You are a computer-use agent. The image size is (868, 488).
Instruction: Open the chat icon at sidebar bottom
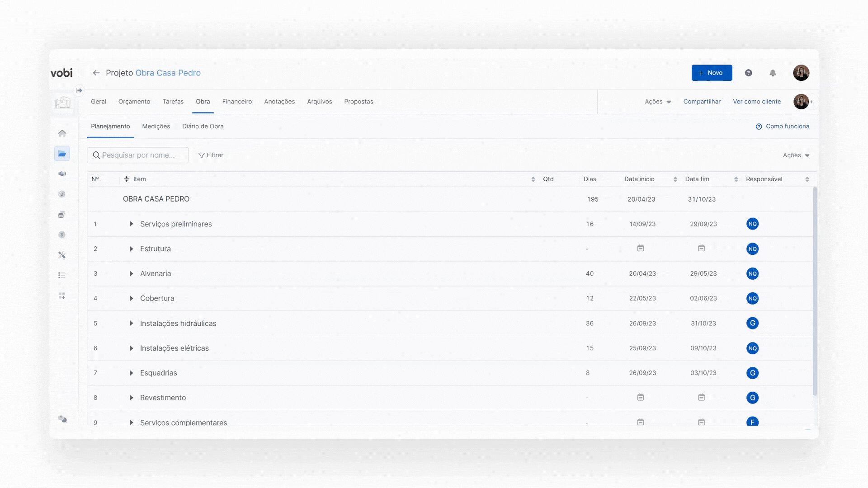[62, 419]
